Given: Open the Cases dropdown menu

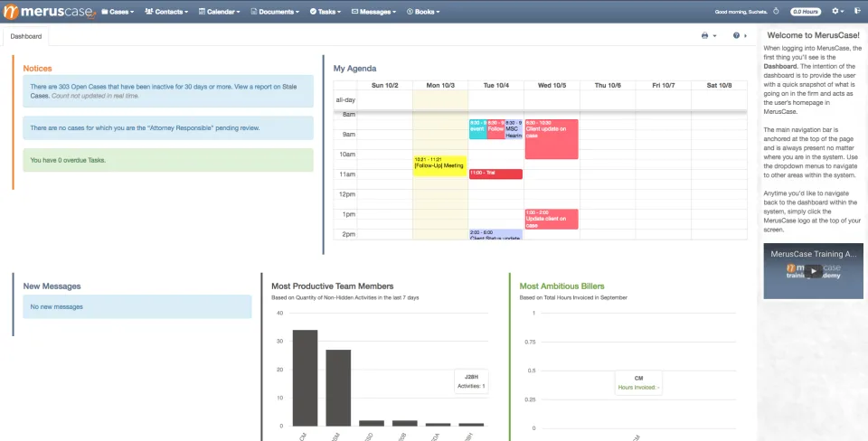Looking at the screenshot, I should coord(118,11).
